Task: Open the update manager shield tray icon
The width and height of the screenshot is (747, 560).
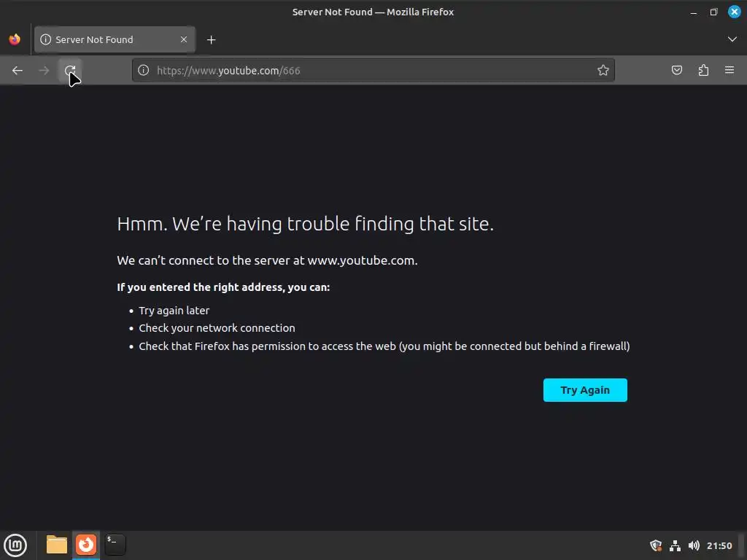Action: (x=656, y=545)
